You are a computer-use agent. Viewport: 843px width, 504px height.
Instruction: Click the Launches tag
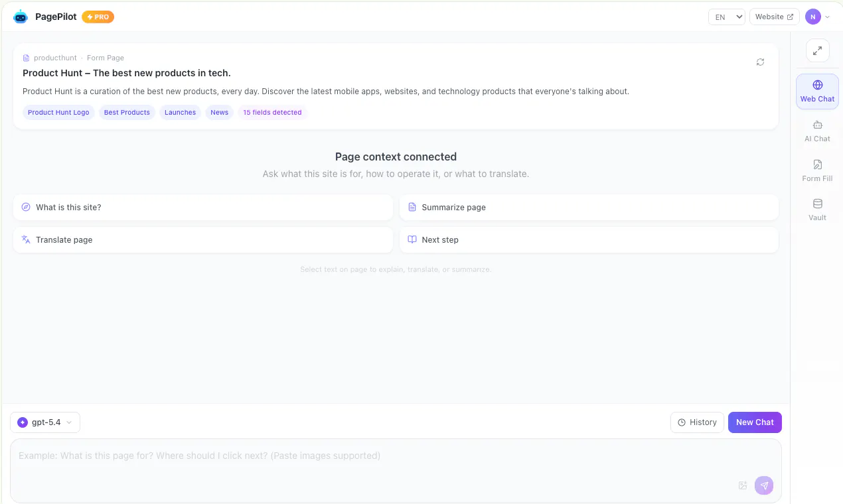pyautogui.click(x=180, y=112)
